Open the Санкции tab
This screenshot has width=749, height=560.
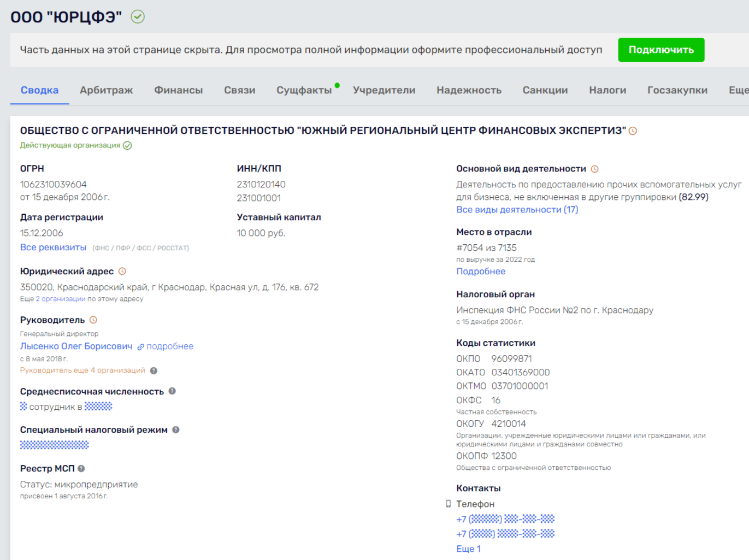(545, 90)
